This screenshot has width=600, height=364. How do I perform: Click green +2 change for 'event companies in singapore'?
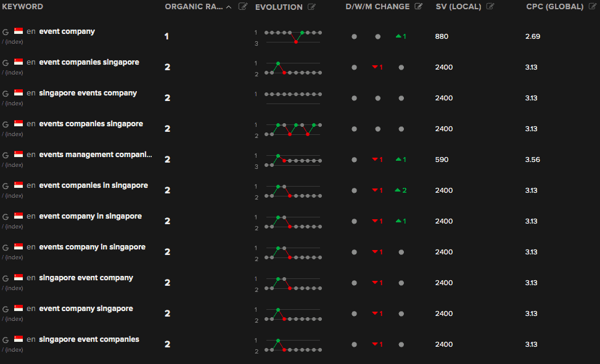[x=401, y=190]
